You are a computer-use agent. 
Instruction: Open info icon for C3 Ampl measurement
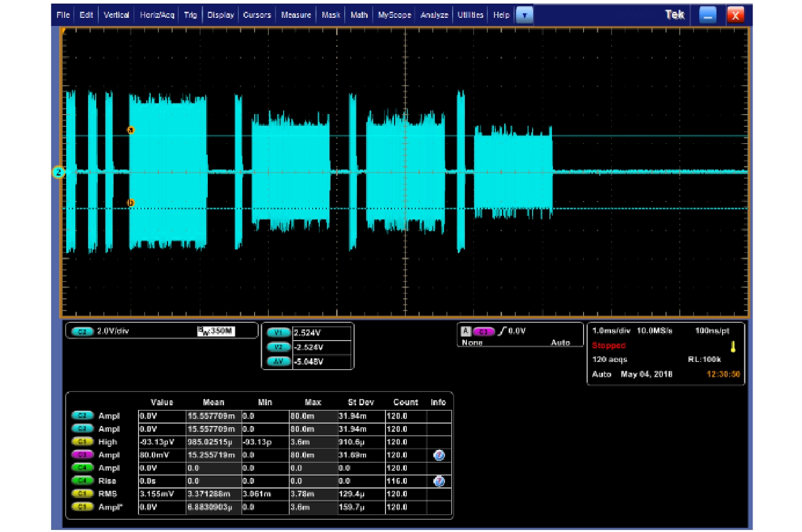pyautogui.click(x=438, y=455)
